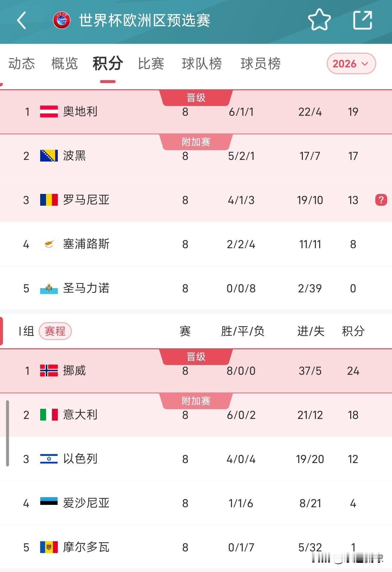
Task: Tap the vertical scrollbar indicator
Action: 8,433
